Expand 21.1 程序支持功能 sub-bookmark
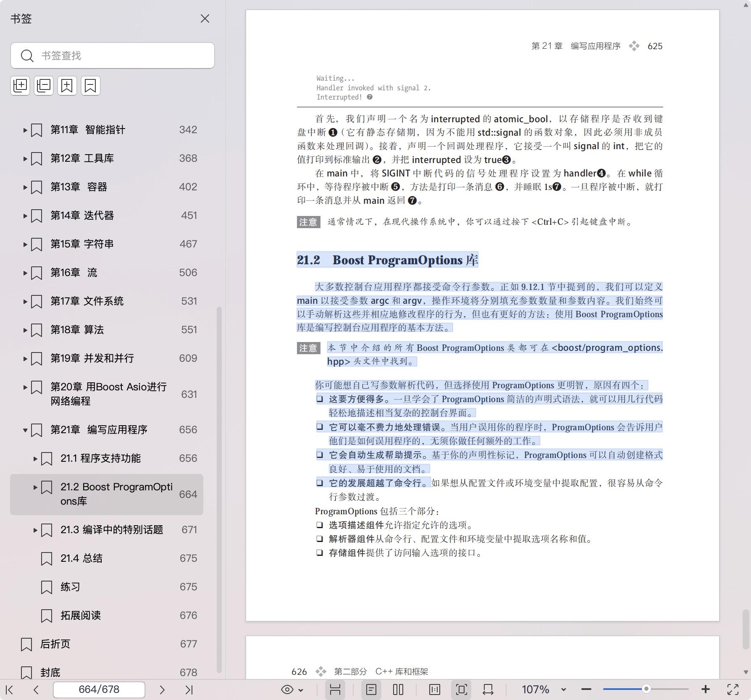The image size is (751, 700). pos(35,459)
